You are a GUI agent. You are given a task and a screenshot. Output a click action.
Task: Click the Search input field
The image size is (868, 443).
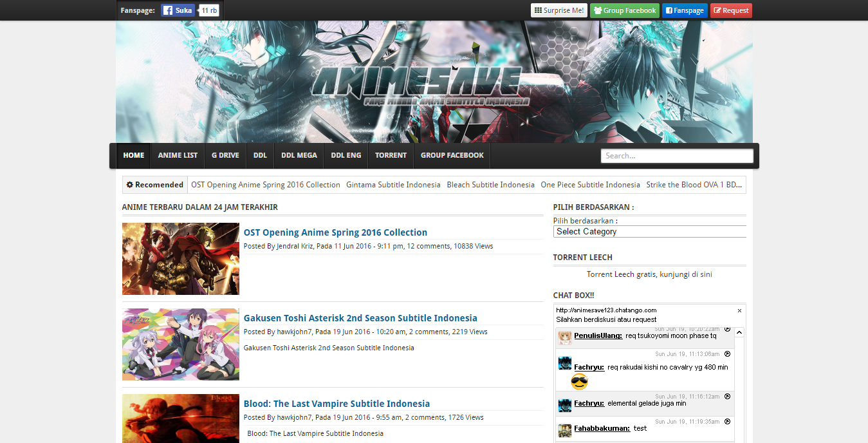coord(677,156)
